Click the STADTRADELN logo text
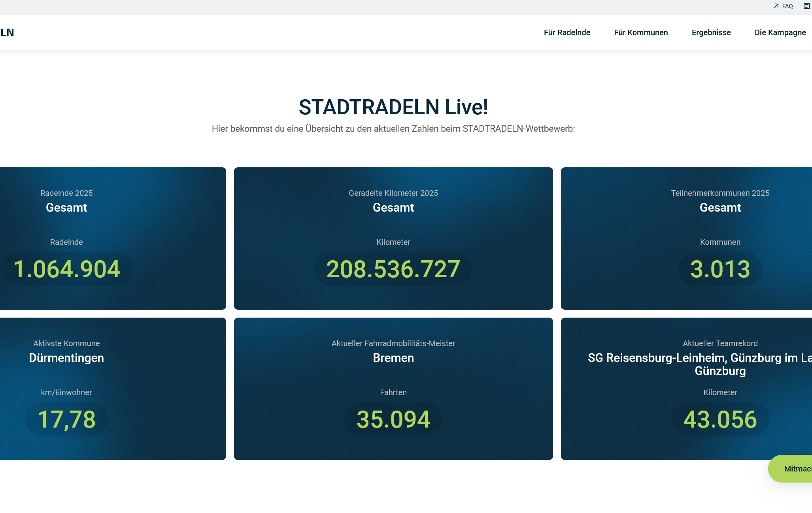 (x=7, y=32)
